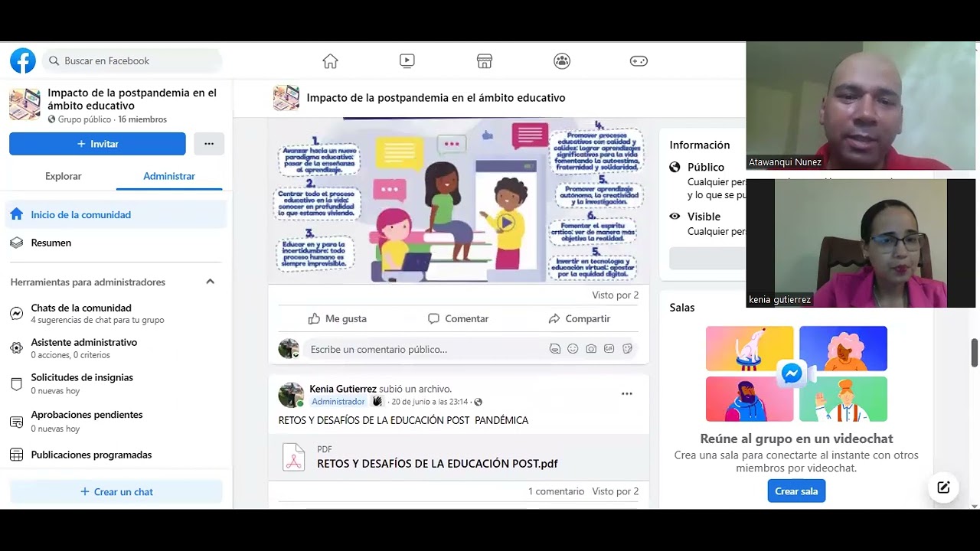
Task: Open the 1 comentario link
Action: coord(556,491)
